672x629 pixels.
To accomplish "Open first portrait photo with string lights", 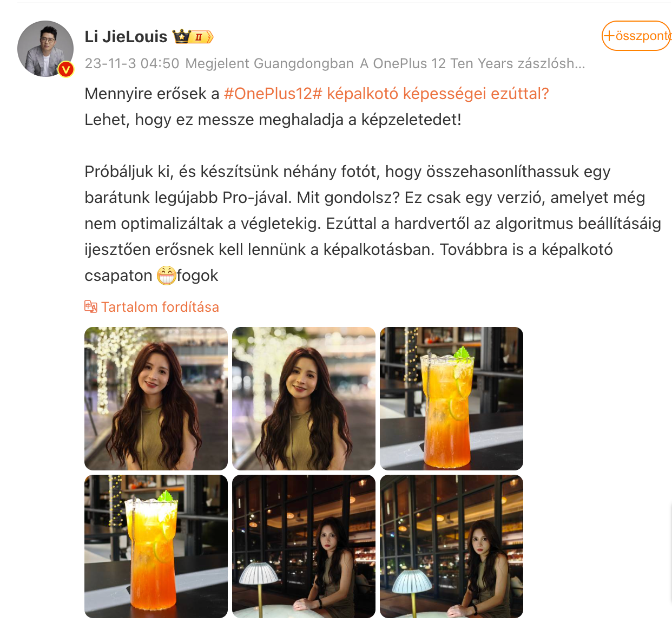I will click(x=156, y=398).
